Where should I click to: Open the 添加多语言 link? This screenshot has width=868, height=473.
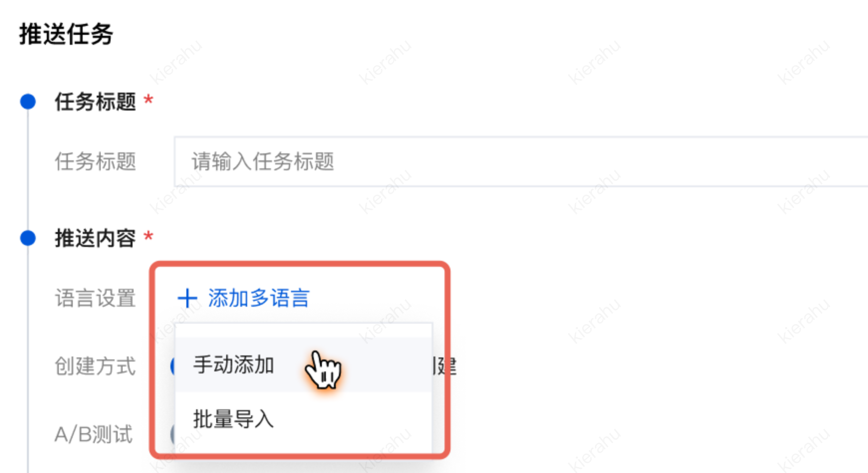[x=259, y=298]
